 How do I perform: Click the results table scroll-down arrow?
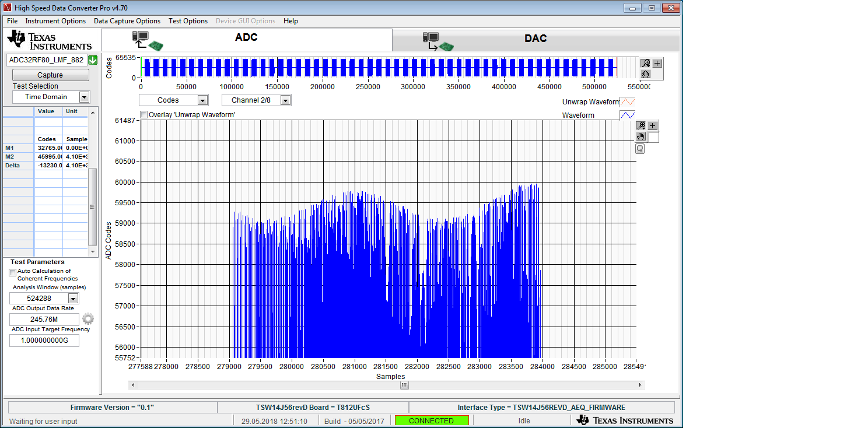click(x=92, y=252)
